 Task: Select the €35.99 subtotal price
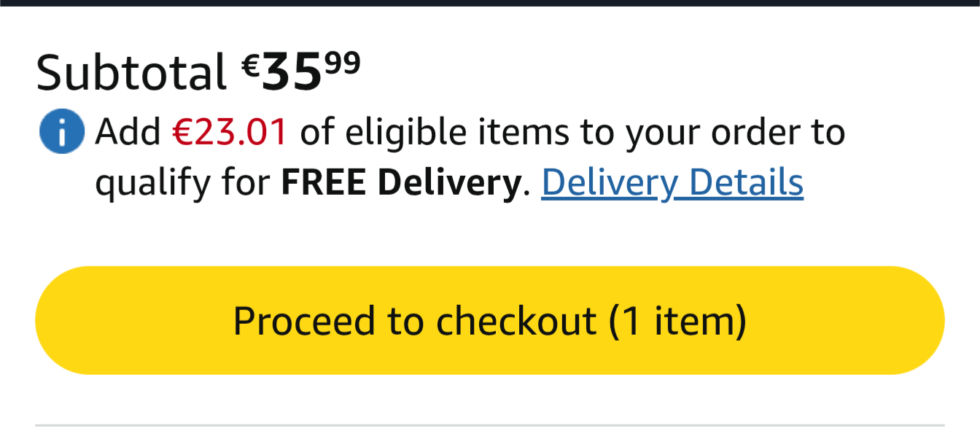coord(300,72)
